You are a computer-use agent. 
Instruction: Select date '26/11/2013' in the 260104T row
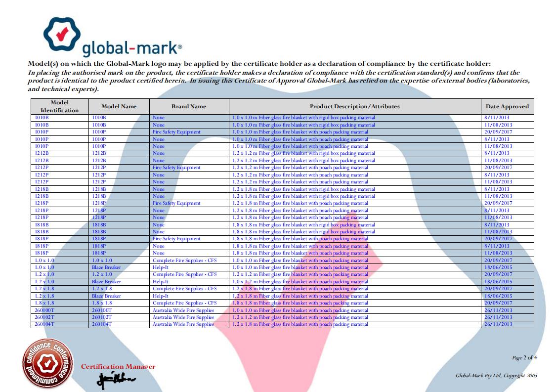click(498, 324)
